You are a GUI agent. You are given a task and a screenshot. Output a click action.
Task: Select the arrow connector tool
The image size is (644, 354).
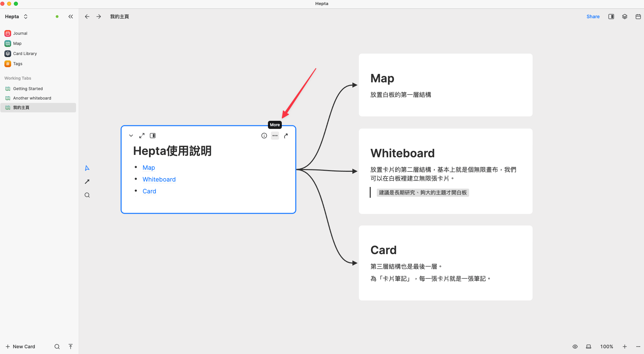pyautogui.click(x=87, y=182)
